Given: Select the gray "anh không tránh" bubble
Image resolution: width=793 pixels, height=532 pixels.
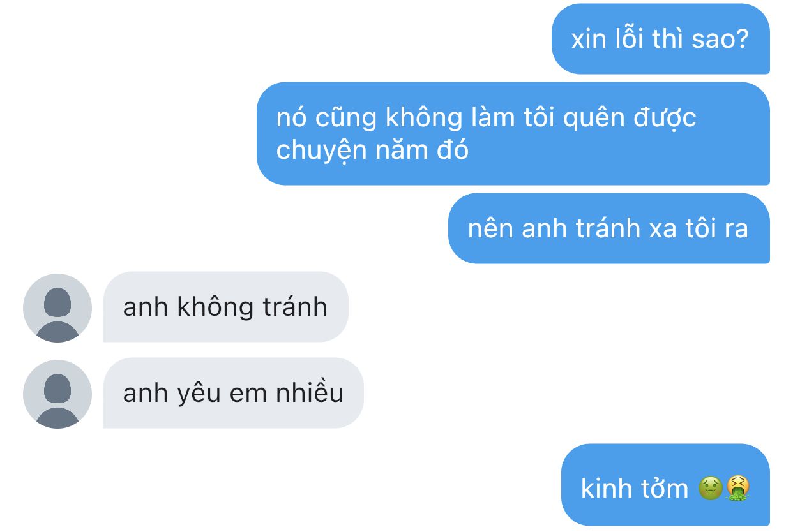Looking at the screenshot, I should tap(226, 307).
